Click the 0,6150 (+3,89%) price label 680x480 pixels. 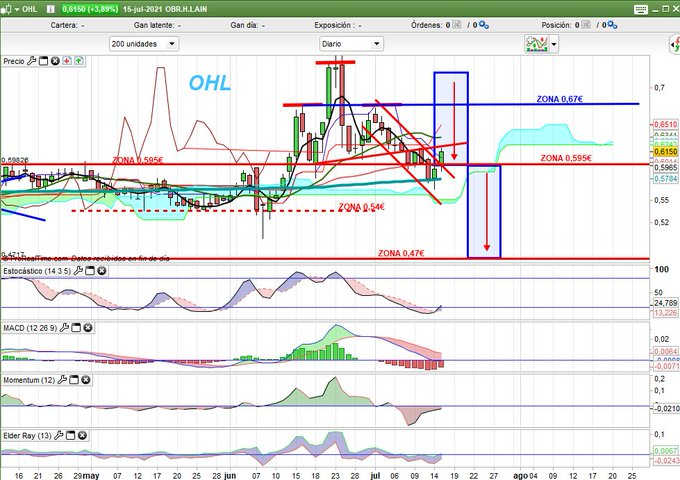(x=90, y=9)
